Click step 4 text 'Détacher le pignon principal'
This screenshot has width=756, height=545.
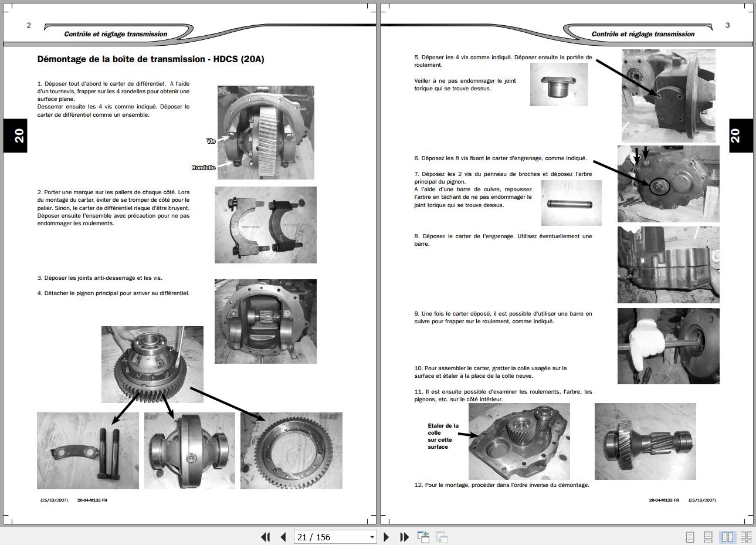113,293
